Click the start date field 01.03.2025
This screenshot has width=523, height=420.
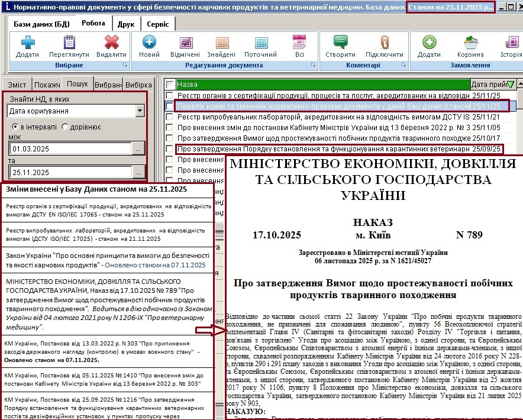68,149
